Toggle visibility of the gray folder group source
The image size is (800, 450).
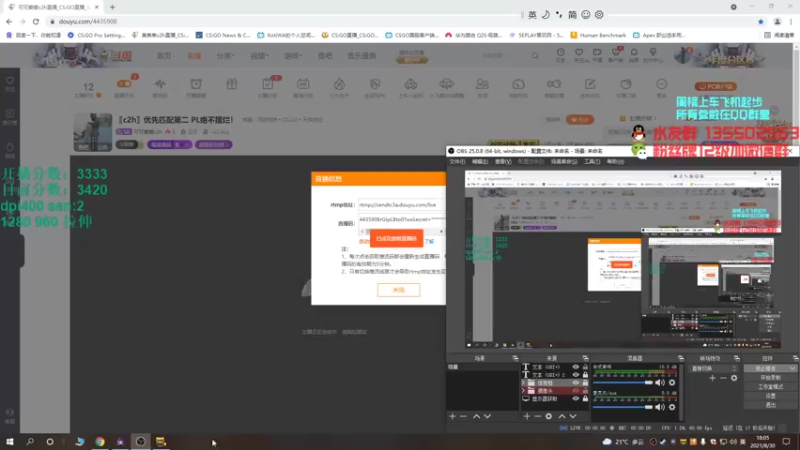pos(576,383)
